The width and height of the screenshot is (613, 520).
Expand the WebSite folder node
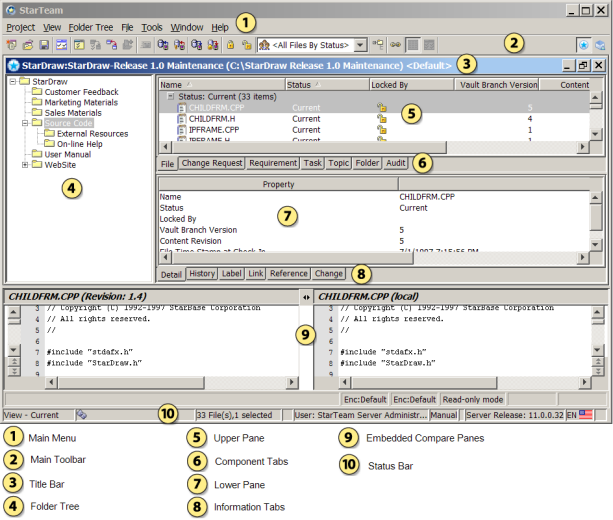click(x=25, y=165)
